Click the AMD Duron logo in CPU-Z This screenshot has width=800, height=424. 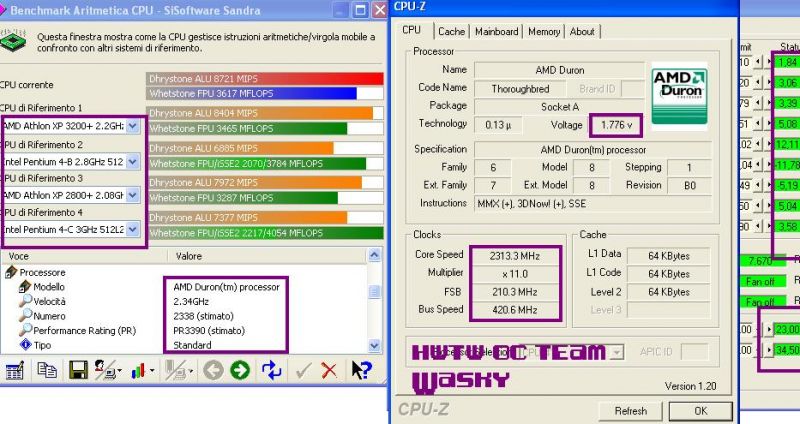679,94
